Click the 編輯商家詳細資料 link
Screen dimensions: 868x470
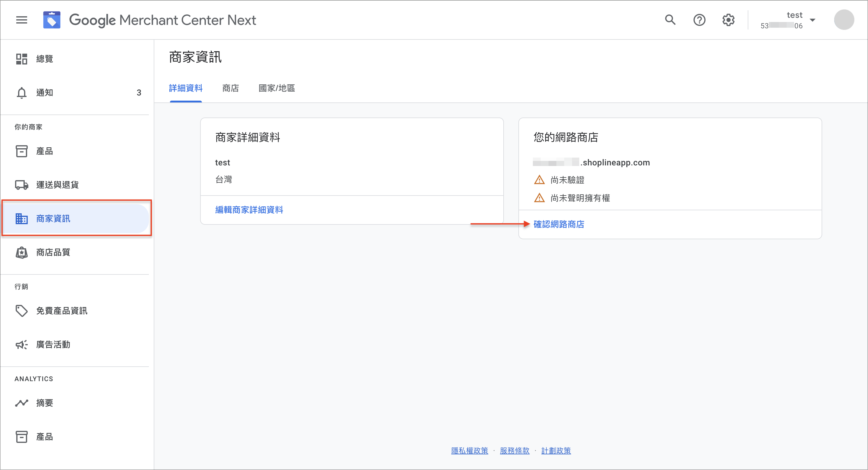[249, 210]
